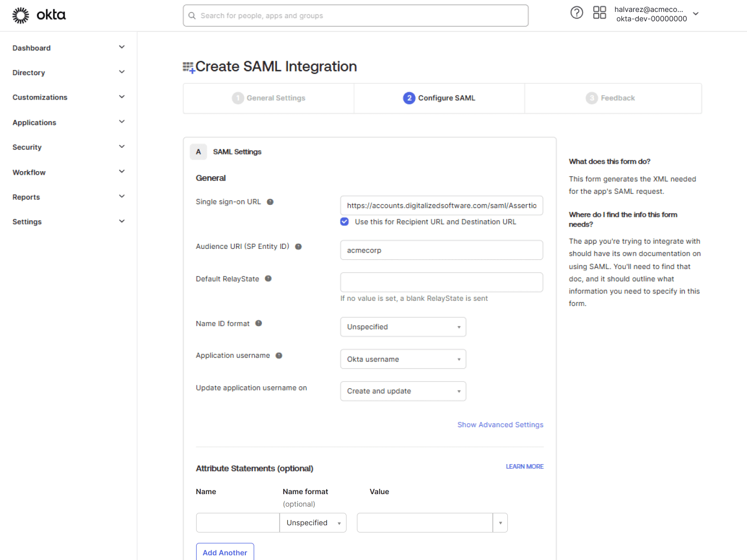Click 'What does this form do?' heading

pyautogui.click(x=610, y=162)
